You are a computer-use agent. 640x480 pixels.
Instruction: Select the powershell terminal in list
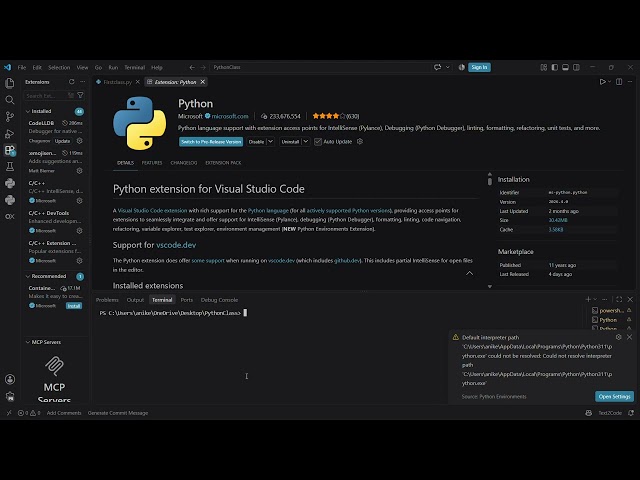[x=611, y=310]
